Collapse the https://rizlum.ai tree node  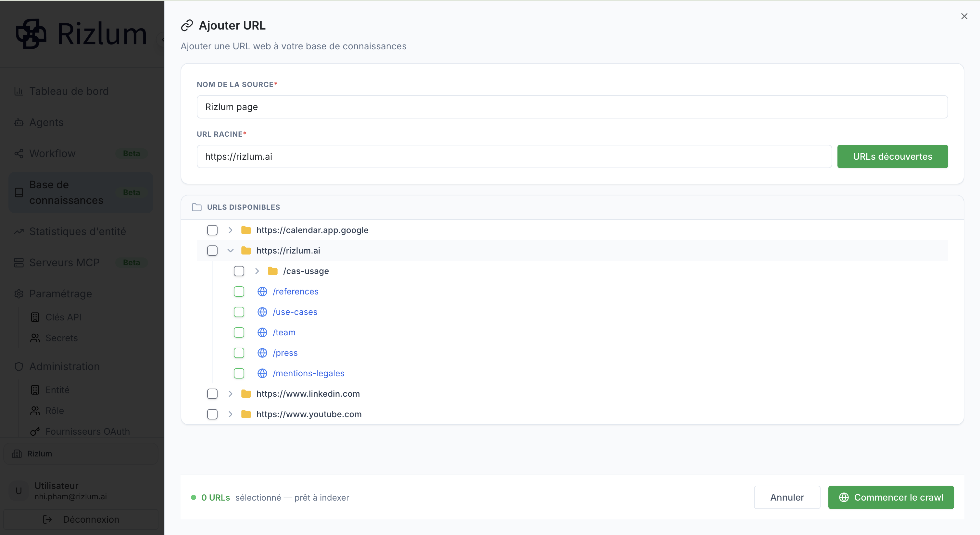[230, 251]
